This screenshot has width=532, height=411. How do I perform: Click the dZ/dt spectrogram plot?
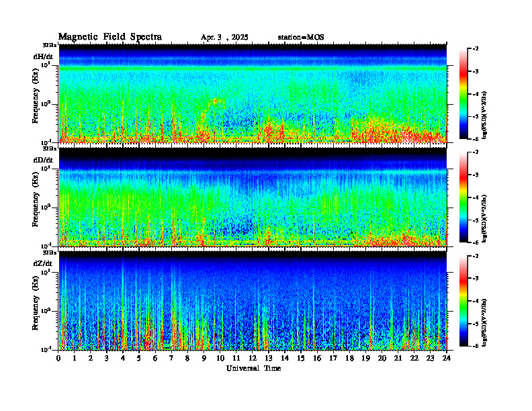[253, 301]
